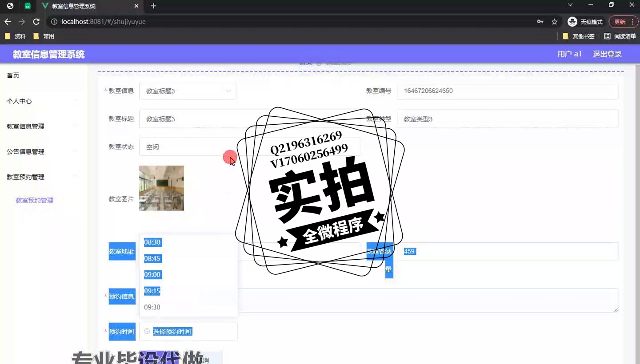Screen dimensions: 640x364
Task: Select the 教室预约管理 submenu item
Action: [x=35, y=201]
